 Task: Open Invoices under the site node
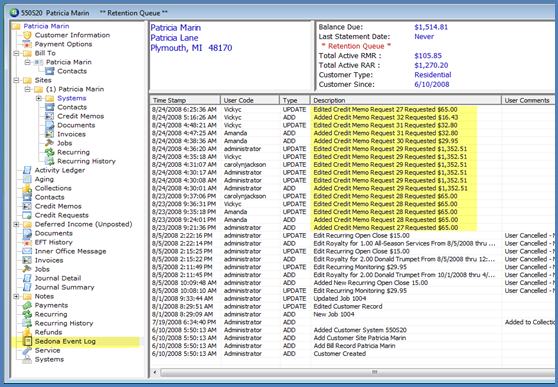point(72,134)
